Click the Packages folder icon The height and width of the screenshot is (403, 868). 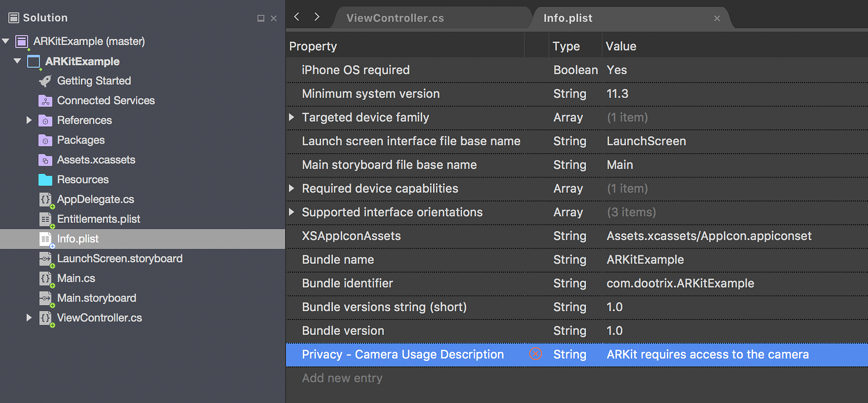(46, 140)
